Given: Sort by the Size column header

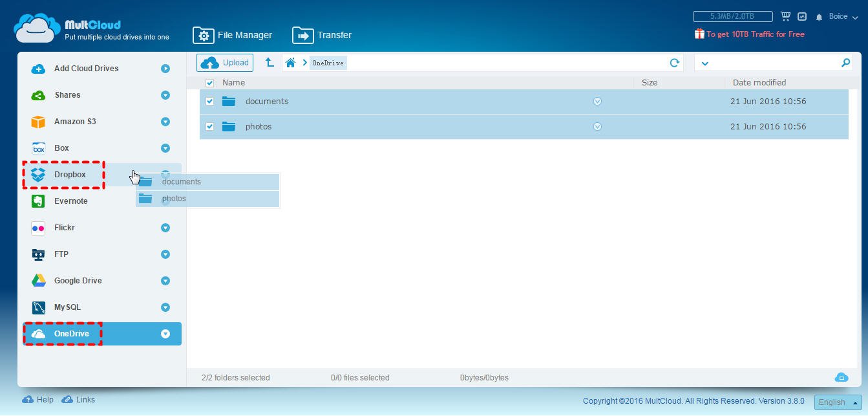Looking at the screenshot, I should (x=650, y=82).
